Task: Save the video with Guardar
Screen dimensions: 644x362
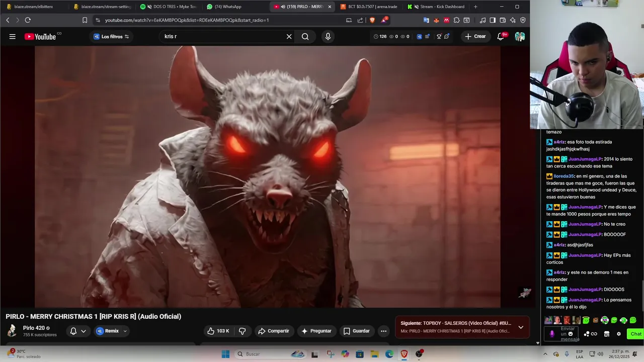Action: (x=357, y=331)
